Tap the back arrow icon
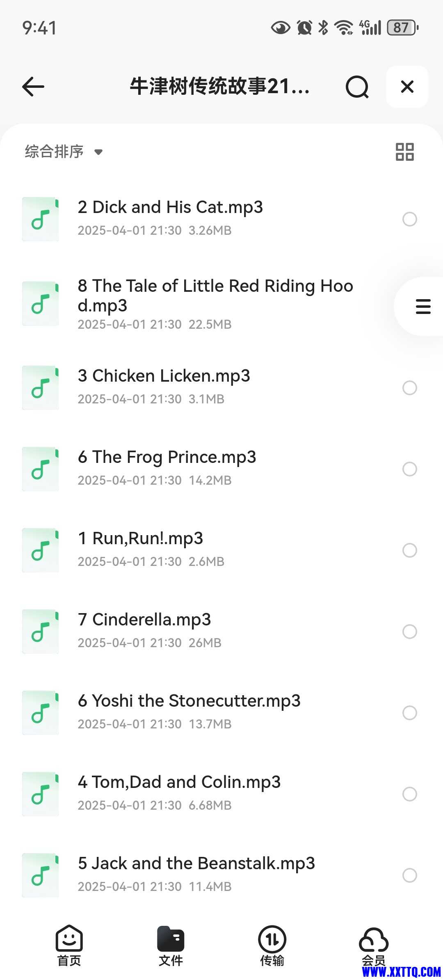The width and height of the screenshot is (443, 980). pos(33,87)
